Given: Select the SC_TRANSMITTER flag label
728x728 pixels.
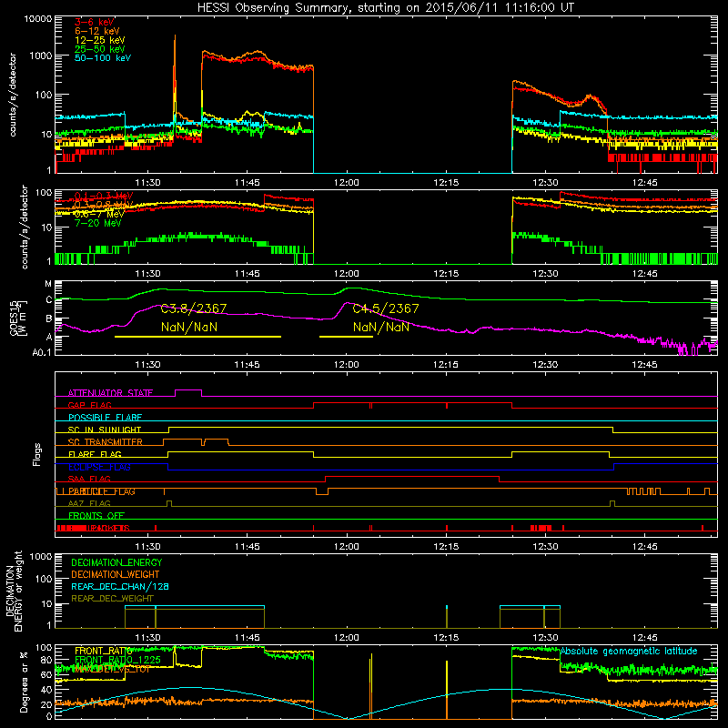Looking at the screenshot, I should [x=105, y=442].
